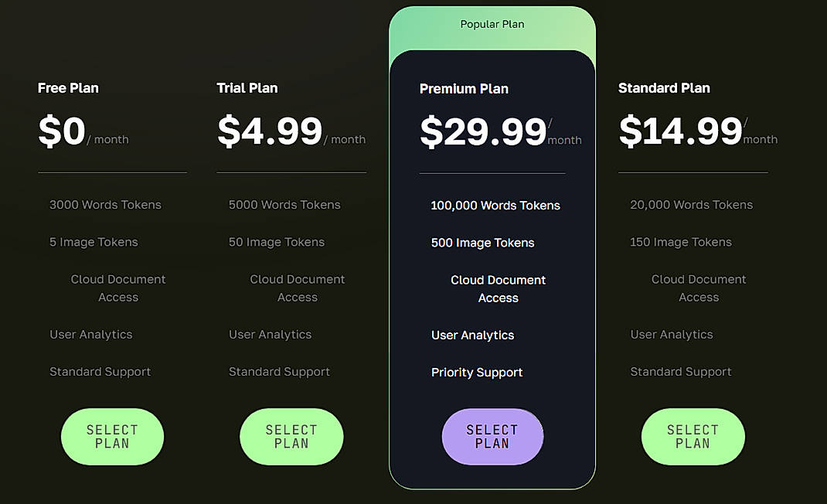Open the Standard Plan heading
Screen dimensions: 827x504
point(664,88)
